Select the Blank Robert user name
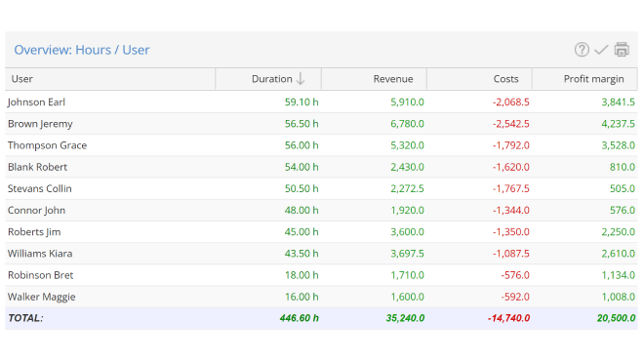The height and width of the screenshot is (361, 644). pos(37,167)
